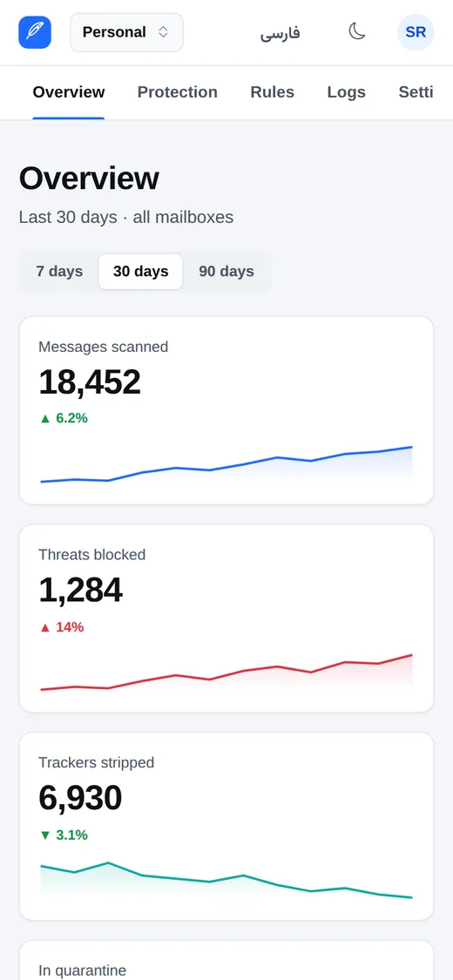Viewport: 453px width, 980px height.
Task: Toggle dark mode with the moon icon
Action: tap(357, 31)
